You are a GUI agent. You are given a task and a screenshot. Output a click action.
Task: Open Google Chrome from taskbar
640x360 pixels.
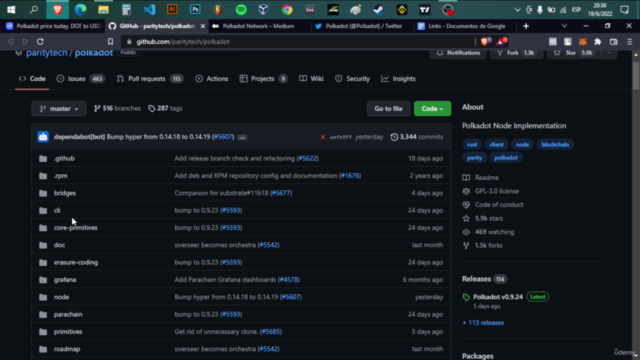click(x=287, y=9)
